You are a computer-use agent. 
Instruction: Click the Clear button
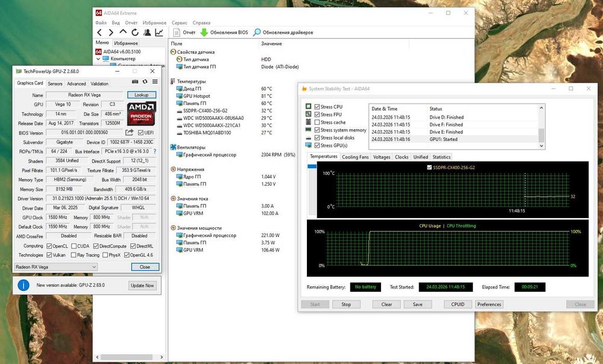pyautogui.click(x=387, y=304)
